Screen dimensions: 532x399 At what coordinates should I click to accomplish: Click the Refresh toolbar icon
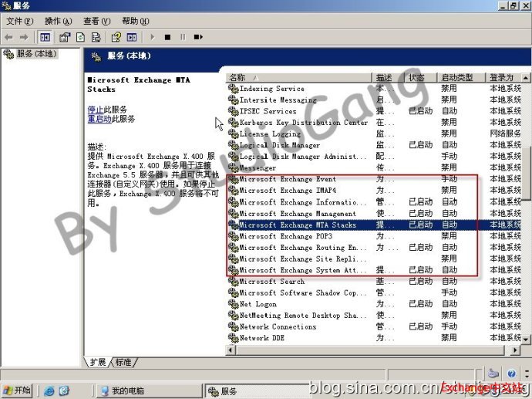point(80,36)
